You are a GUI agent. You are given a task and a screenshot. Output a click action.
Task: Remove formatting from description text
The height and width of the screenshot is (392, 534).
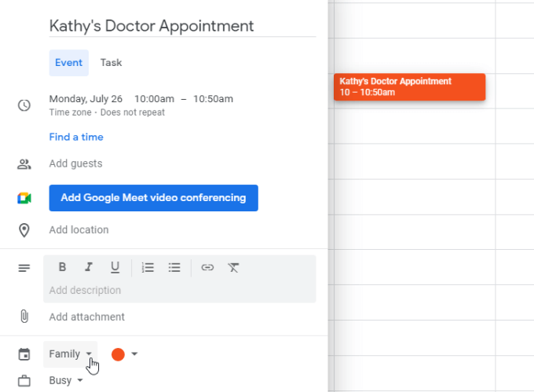coord(233,267)
